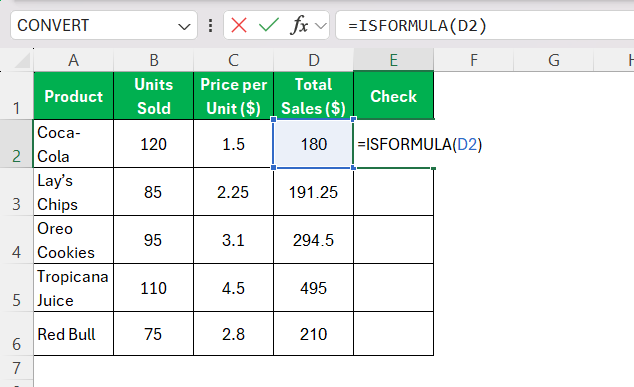The width and height of the screenshot is (634, 387).
Task: Select column D header
Action: pos(313,60)
